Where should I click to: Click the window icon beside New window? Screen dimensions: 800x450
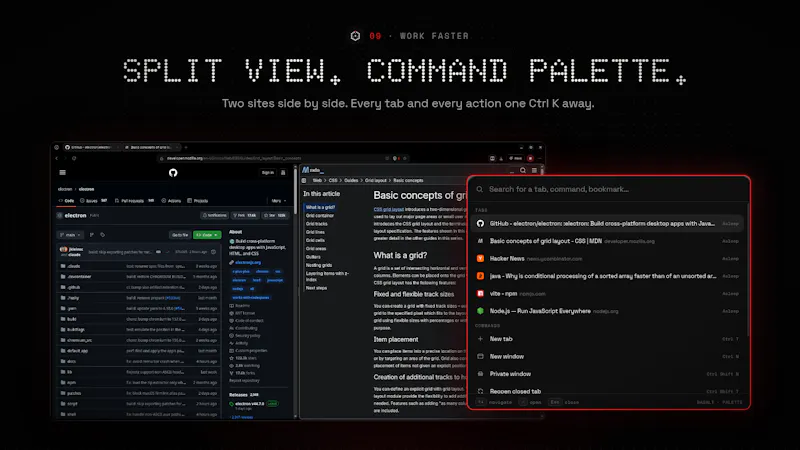pyautogui.click(x=480, y=356)
